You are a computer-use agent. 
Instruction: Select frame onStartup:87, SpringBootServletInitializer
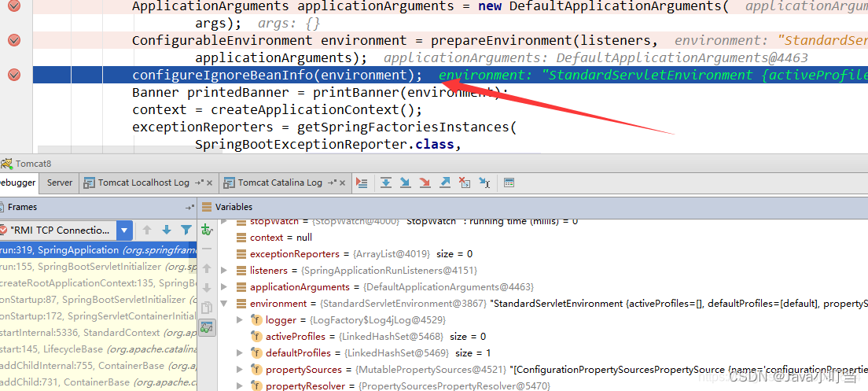coord(98,300)
